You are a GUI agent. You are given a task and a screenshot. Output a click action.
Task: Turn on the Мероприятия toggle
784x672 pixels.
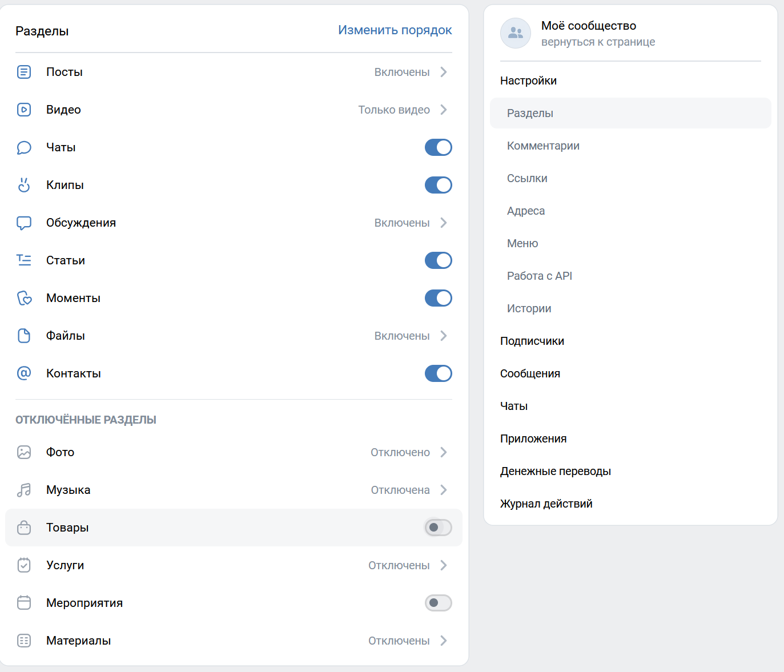pyautogui.click(x=438, y=603)
